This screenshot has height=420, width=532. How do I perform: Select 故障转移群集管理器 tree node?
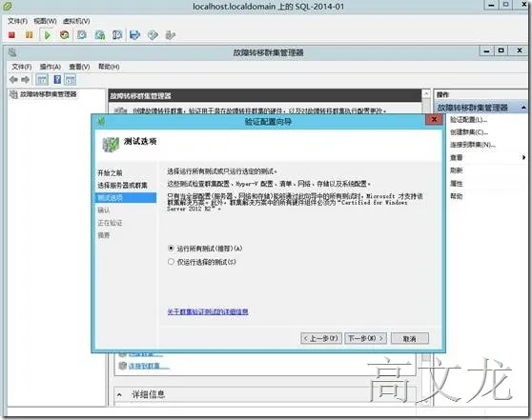click(x=48, y=94)
